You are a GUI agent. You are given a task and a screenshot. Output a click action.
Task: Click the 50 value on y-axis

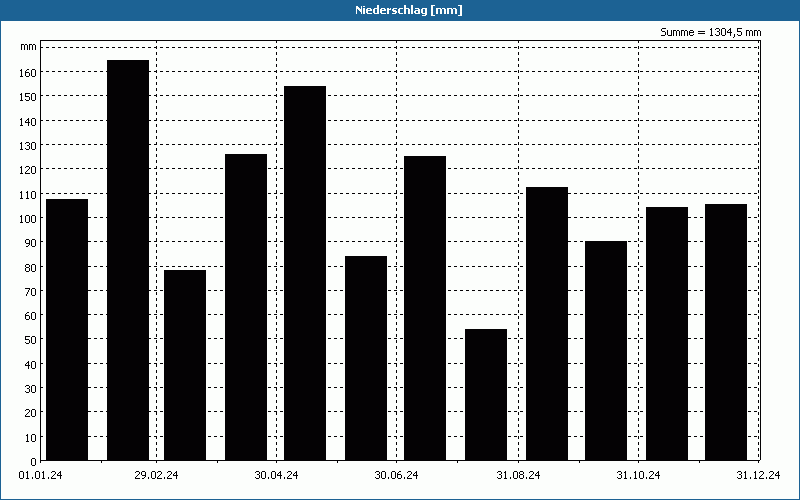[x=32, y=340]
